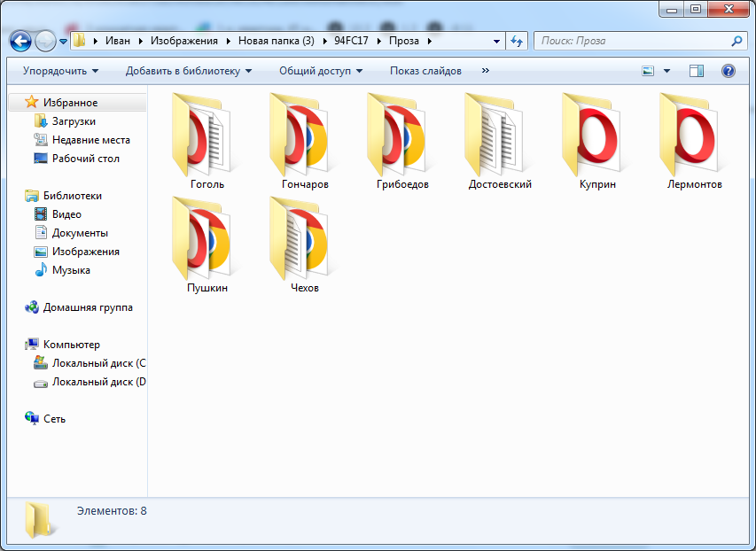Click the Загрузки folder icon in sidebar
756x551 pixels.
click(41, 121)
